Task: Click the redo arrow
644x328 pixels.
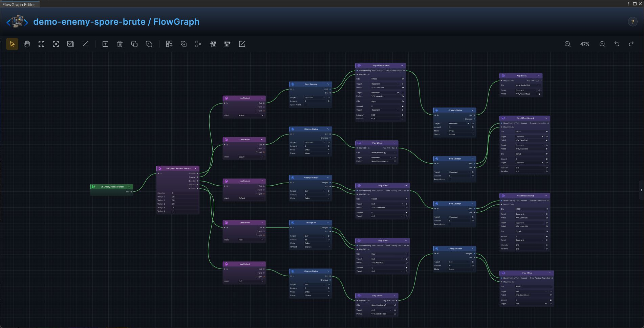Action: coord(631,44)
